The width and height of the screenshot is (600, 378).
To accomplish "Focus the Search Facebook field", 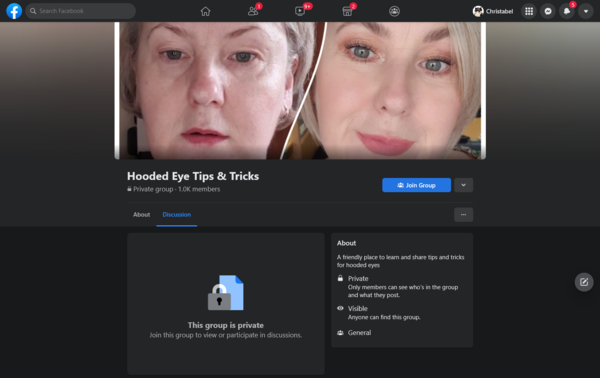I will pyautogui.click(x=81, y=11).
